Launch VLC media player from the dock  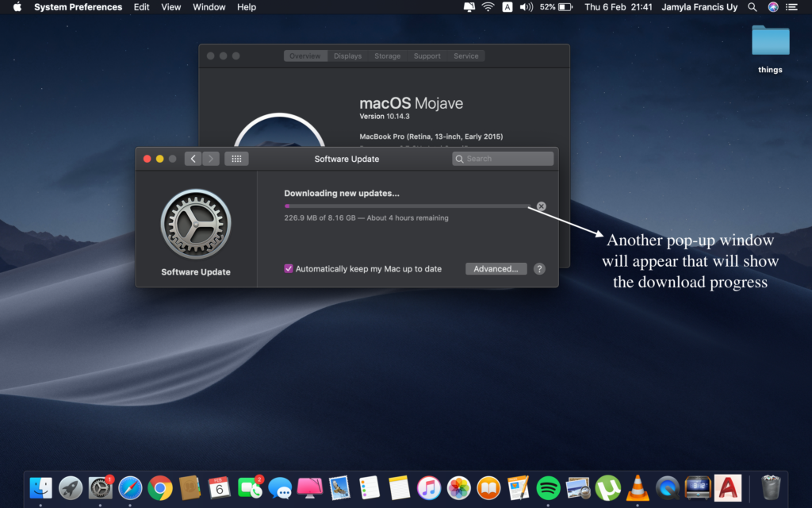637,487
